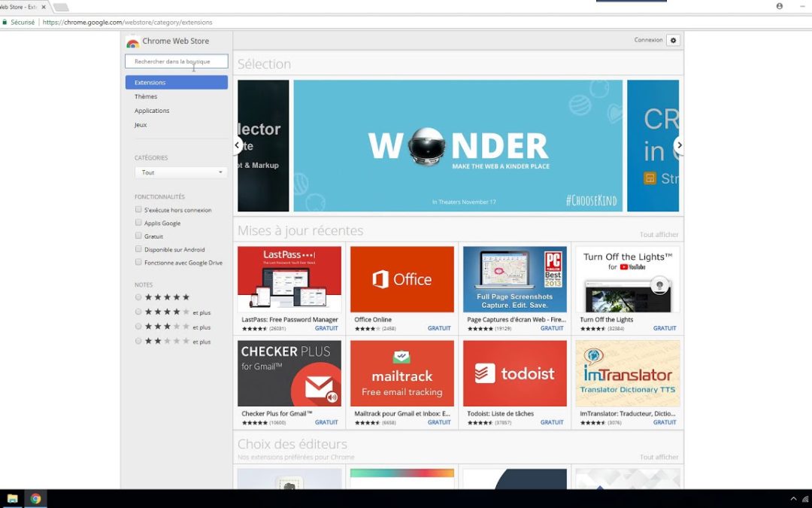Click the right carousel arrow
This screenshot has width=812, height=508.
click(x=679, y=144)
